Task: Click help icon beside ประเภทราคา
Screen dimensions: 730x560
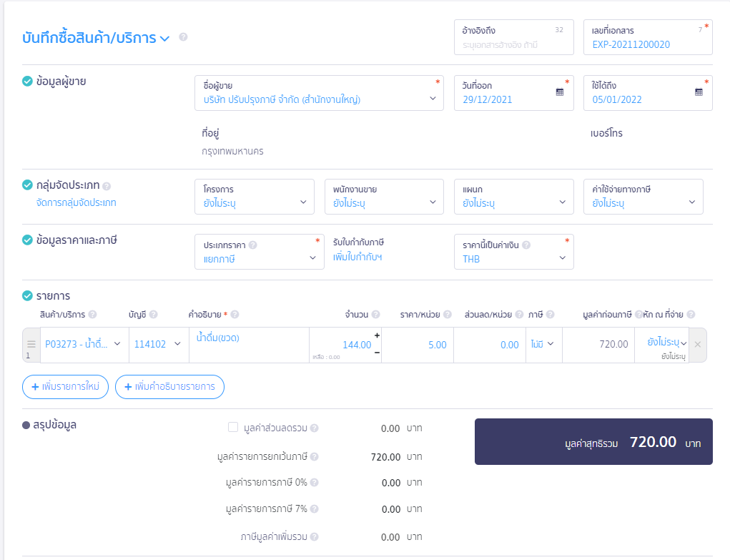Action: pos(253,245)
